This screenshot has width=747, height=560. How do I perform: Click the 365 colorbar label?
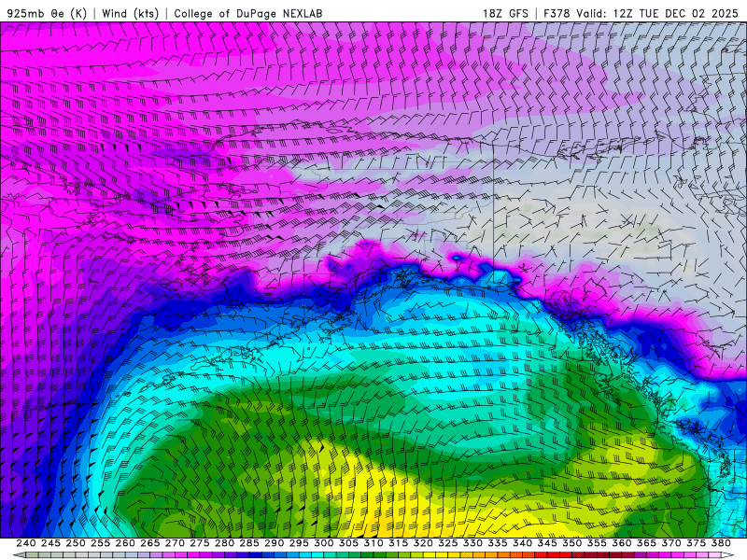point(646,543)
